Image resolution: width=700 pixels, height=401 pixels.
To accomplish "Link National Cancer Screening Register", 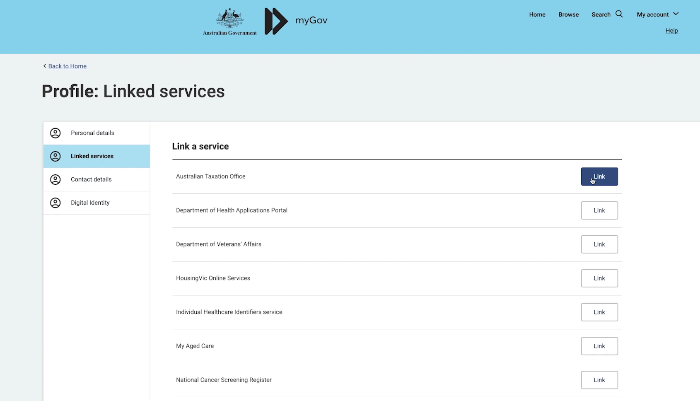I will [599, 380].
